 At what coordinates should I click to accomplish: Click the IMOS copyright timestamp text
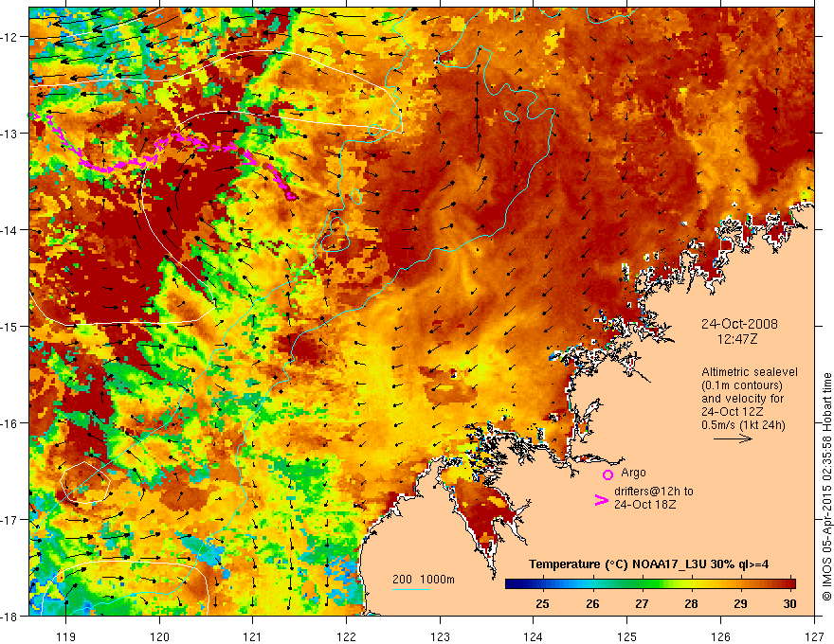pos(826,486)
